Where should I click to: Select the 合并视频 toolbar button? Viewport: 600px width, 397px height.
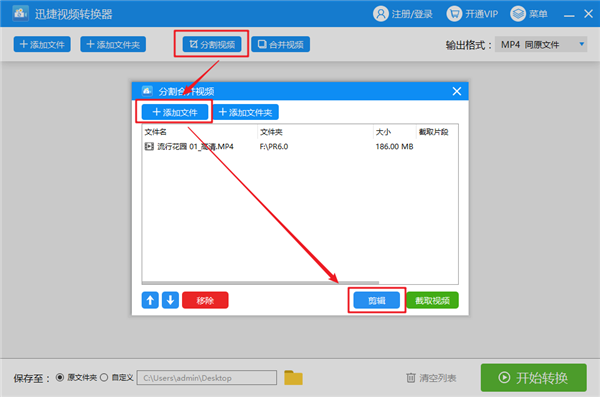[280, 44]
